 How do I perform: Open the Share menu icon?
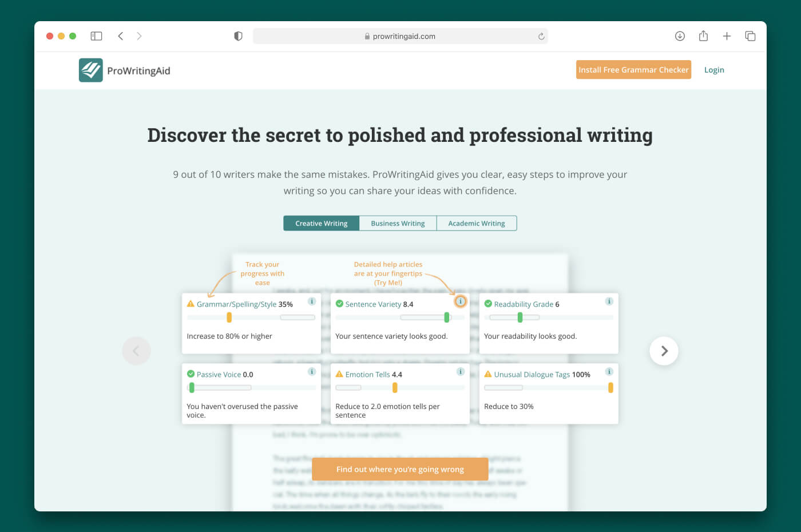tap(703, 36)
